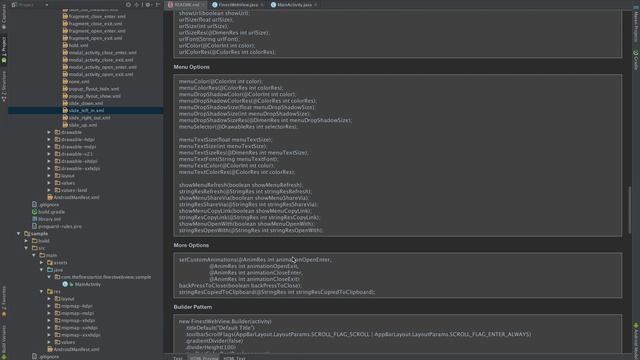This screenshot has width=640, height=360.
Task: Expand the build folder under sample
Action: 27,241
